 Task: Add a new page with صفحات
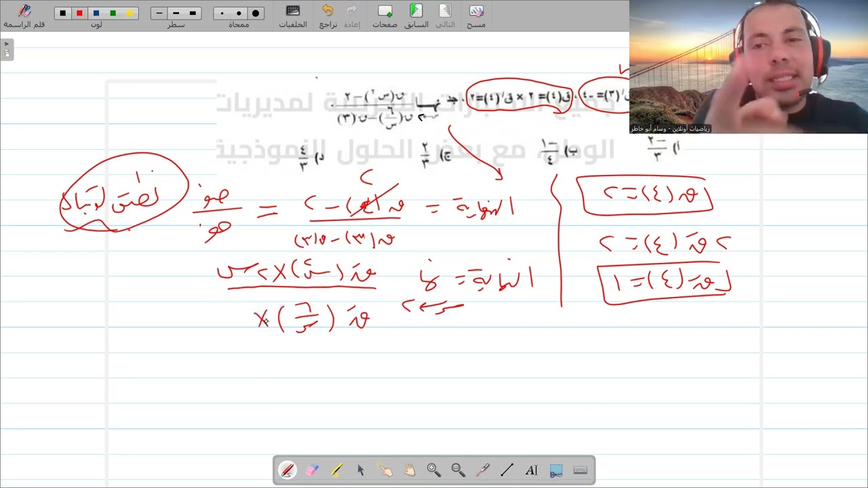pos(384,15)
